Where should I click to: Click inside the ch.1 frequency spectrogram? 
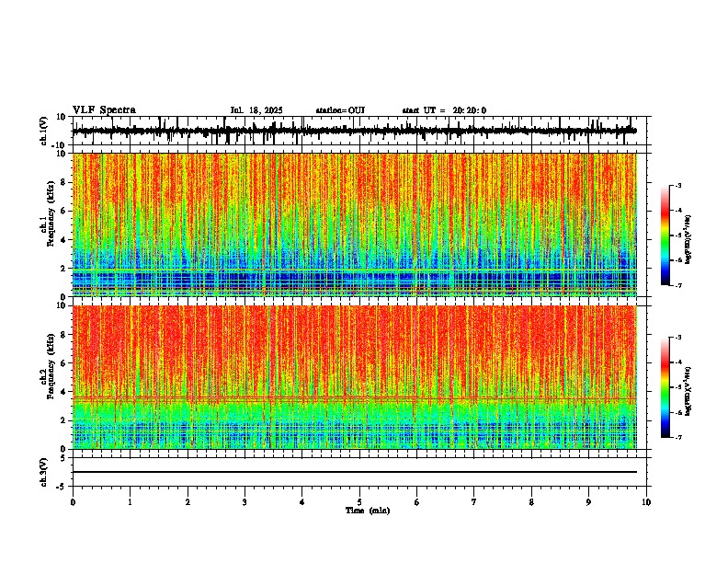click(354, 224)
